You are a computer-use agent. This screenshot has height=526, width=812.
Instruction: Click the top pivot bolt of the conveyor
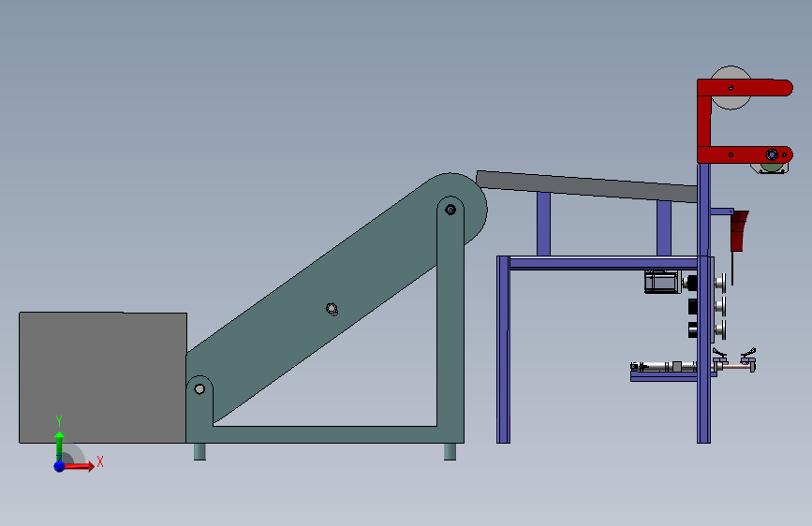(x=450, y=210)
